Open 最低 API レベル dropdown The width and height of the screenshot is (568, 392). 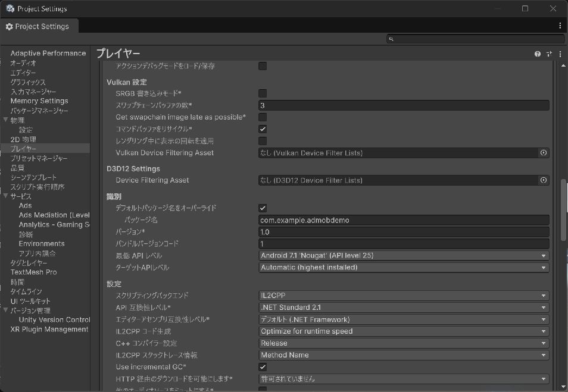404,256
